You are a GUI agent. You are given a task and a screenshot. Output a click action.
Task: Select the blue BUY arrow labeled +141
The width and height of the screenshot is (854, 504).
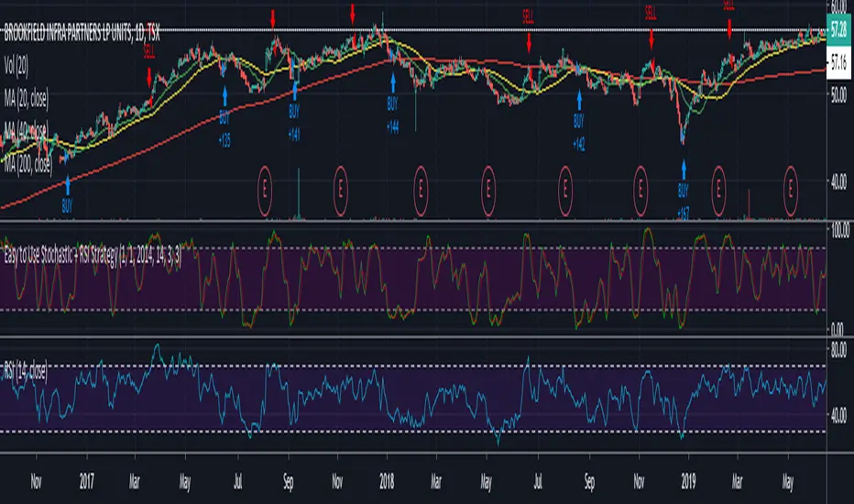295,91
